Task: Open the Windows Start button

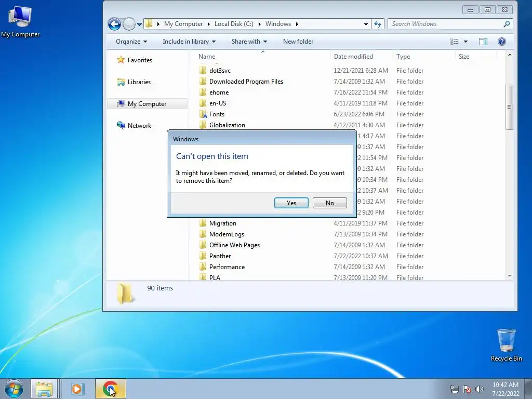Action: (14, 389)
